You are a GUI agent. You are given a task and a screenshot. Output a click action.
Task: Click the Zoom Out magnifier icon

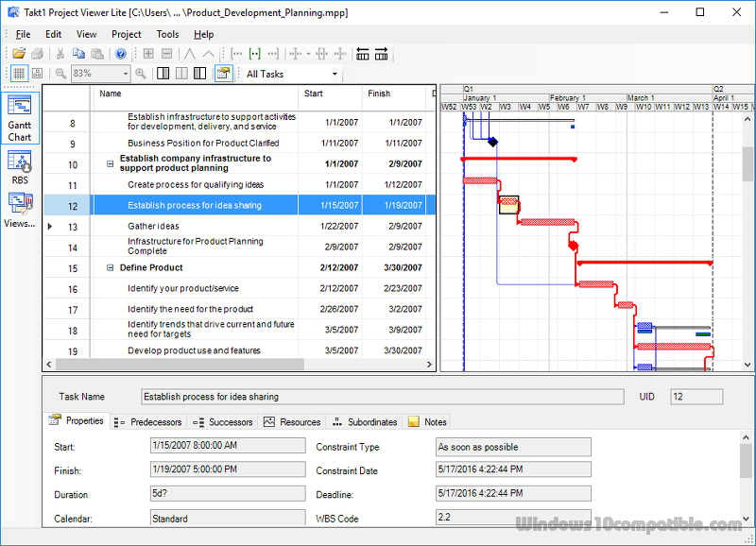pos(60,74)
